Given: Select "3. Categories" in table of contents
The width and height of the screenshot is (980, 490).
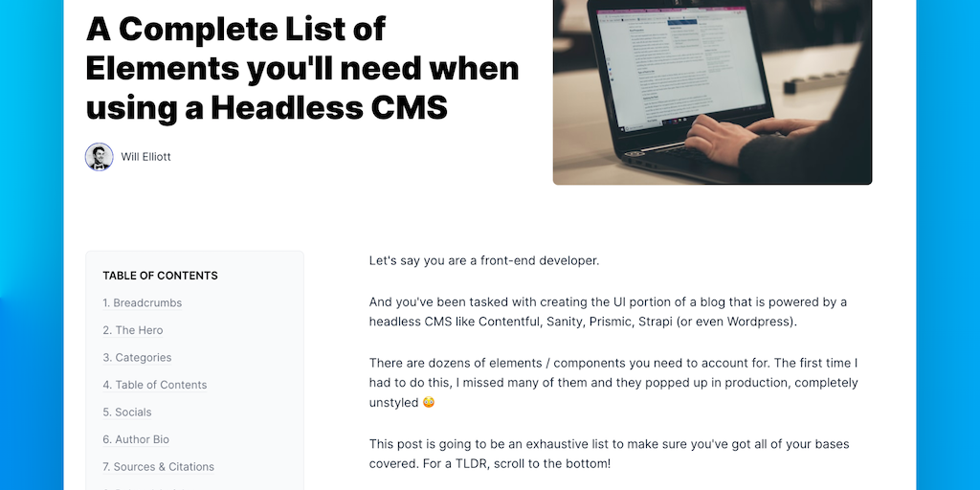Looking at the screenshot, I should [x=137, y=358].
